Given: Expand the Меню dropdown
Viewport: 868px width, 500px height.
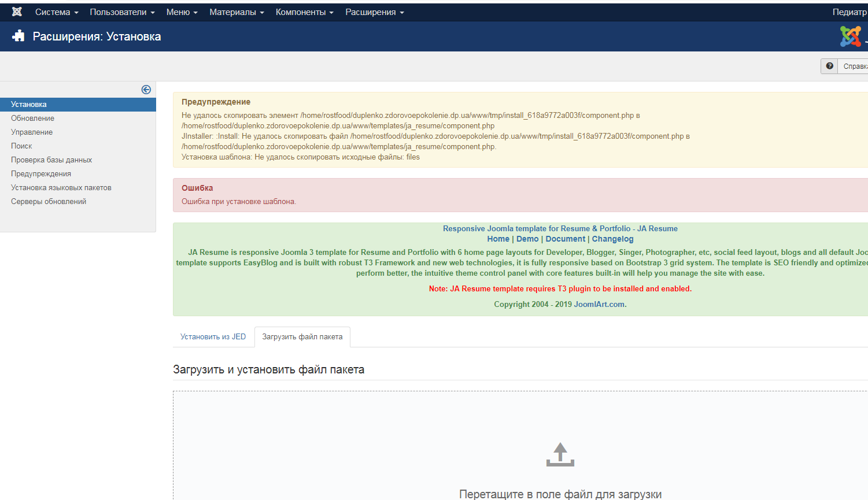Looking at the screenshot, I should pyautogui.click(x=182, y=12).
